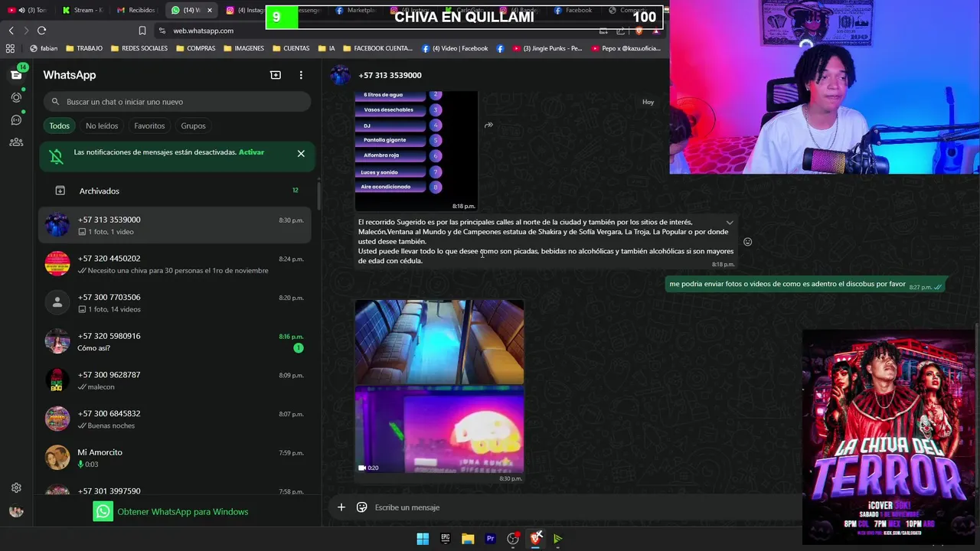This screenshot has width=980, height=551.
Task: Open the REDES SOCIALES bookmarks folder
Action: (x=139, y=48)
